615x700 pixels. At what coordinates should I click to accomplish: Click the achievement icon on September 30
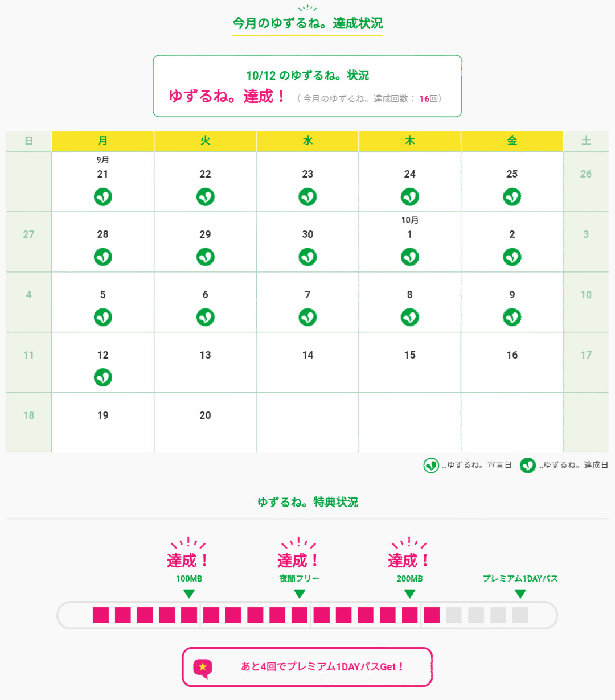307,257
